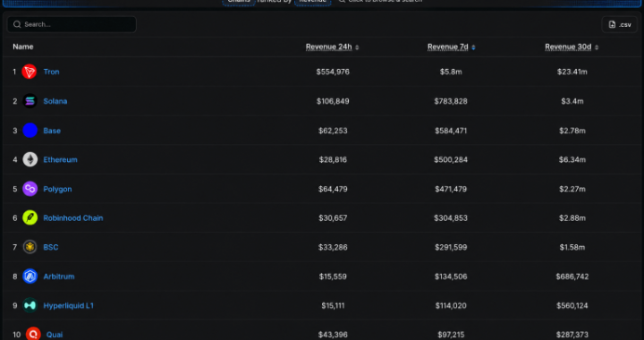Image resolution: width=644 pixels, height=340 pixels.
Task: Click the BSC chain logo icon
Action: point(30,247)
